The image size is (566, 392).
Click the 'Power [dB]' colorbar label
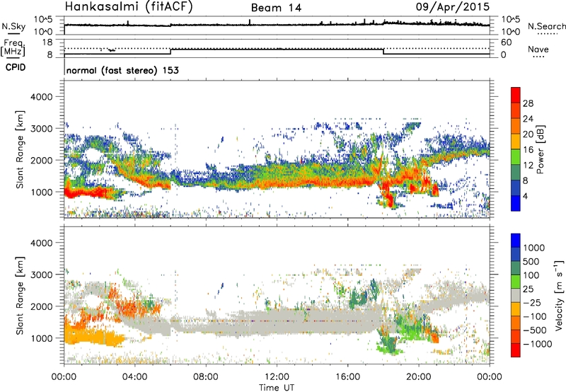[x=540, y=149]
